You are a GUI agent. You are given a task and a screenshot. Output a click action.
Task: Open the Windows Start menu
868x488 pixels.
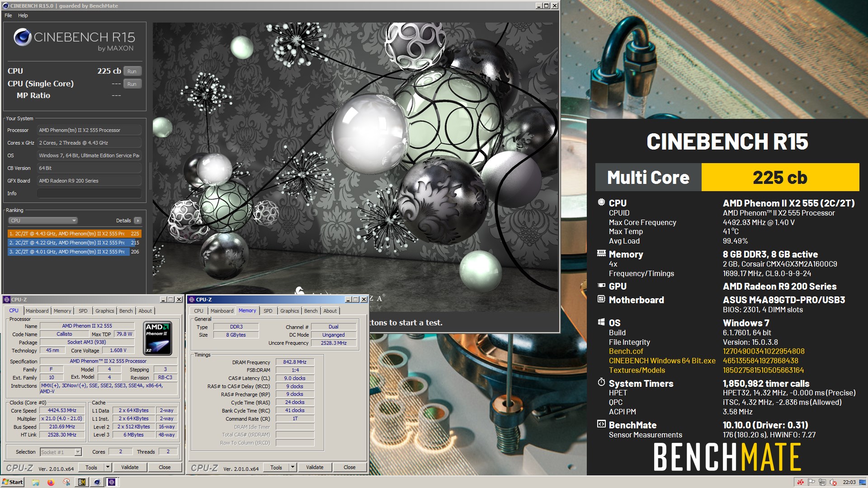13,482
